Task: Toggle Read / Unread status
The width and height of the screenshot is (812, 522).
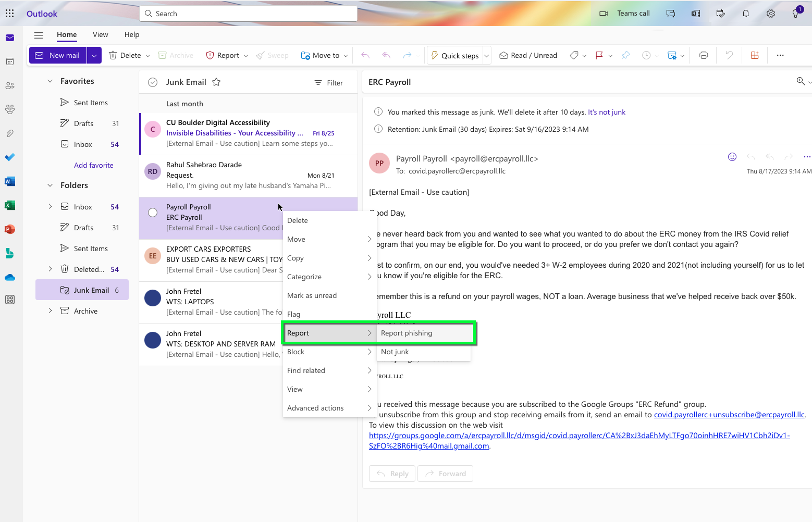Action: [x=528, y=55]
